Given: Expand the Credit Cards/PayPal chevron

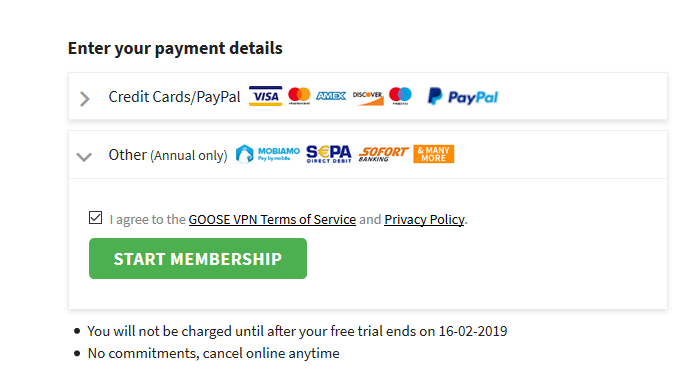Looking at the screenshot, I should click(84, 99).
